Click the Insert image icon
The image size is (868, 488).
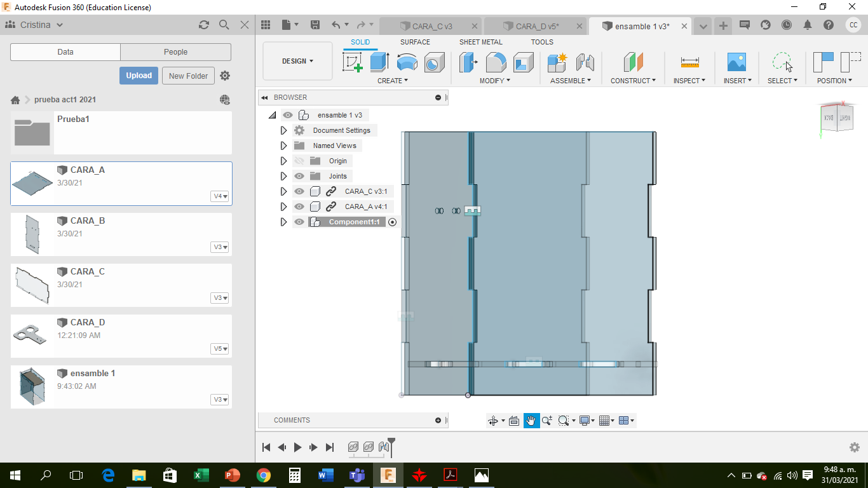736,62
